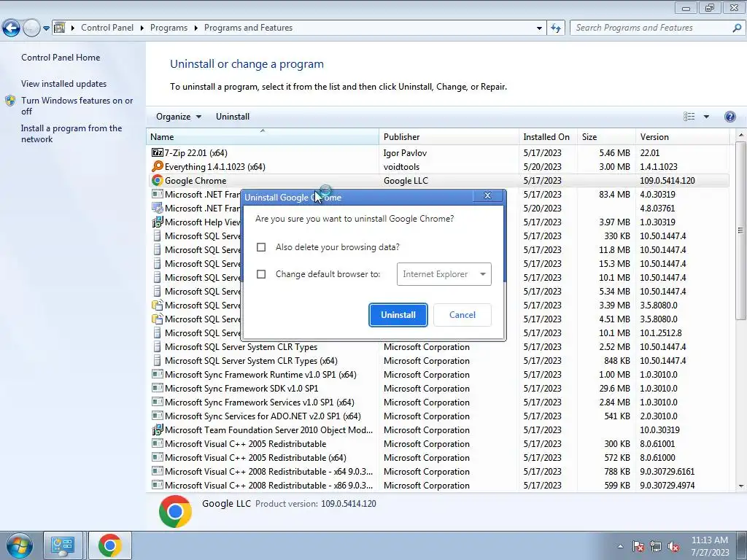Sort by Size column header
747x560 pixels.
tap(606, 136)
